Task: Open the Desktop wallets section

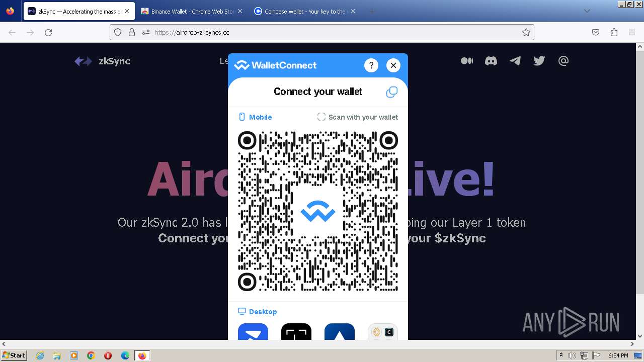Action: pyautogui.click(x=258, y=312)
